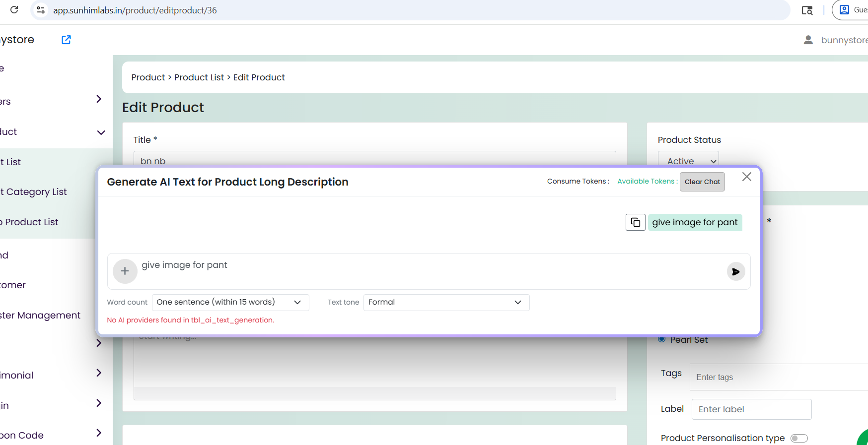
Task: Click the Product breadcrumb link
Action: coord(148,77)
